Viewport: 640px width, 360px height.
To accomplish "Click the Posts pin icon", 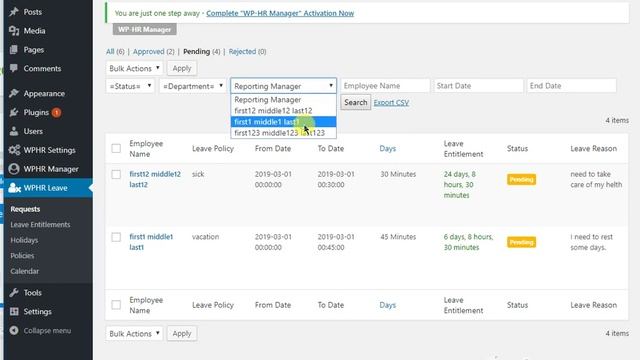I will [14, 12].
